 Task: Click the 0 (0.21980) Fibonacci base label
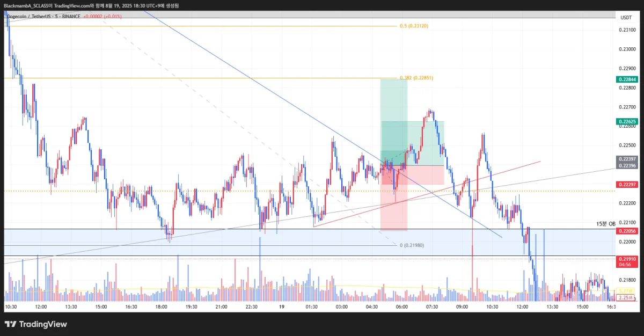click(412, 245)
